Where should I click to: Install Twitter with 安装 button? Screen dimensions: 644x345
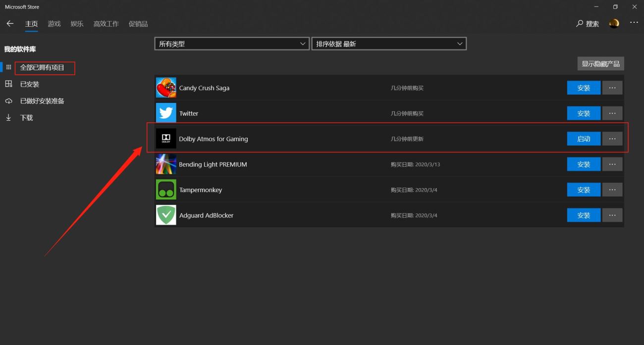584,113
